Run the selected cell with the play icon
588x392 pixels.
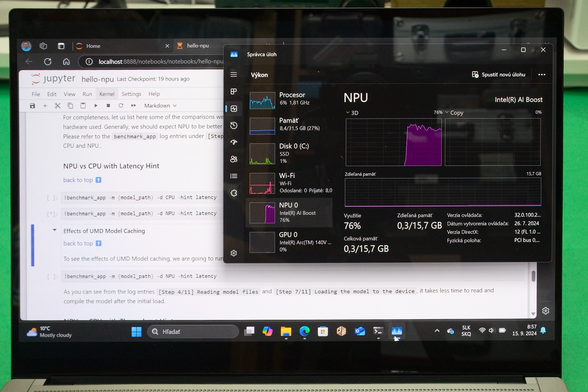96,106
